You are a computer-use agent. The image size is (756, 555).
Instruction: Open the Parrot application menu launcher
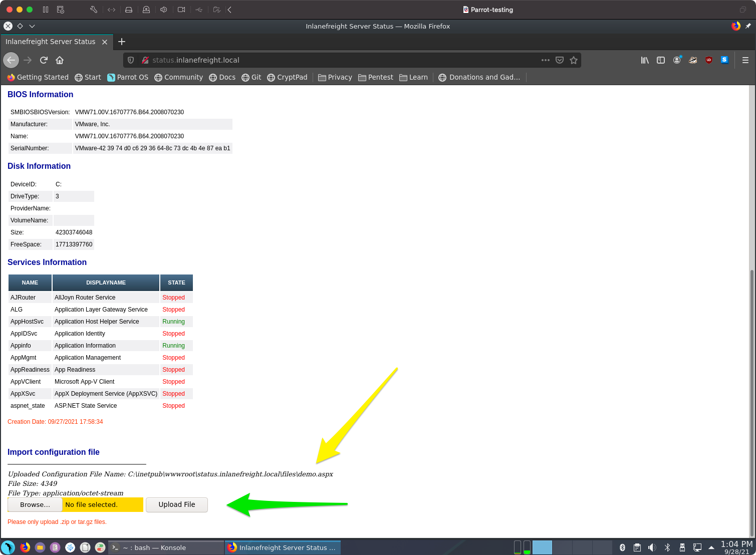(8, 547)
